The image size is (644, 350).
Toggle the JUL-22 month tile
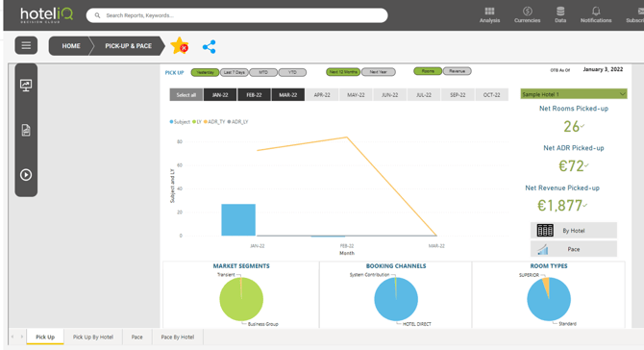pyautogui.click(x=424, y=95)
